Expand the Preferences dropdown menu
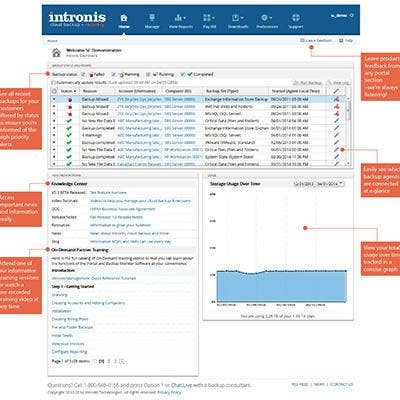The height and width of the screenshot is (400, 400). click(x=267, y=21)
